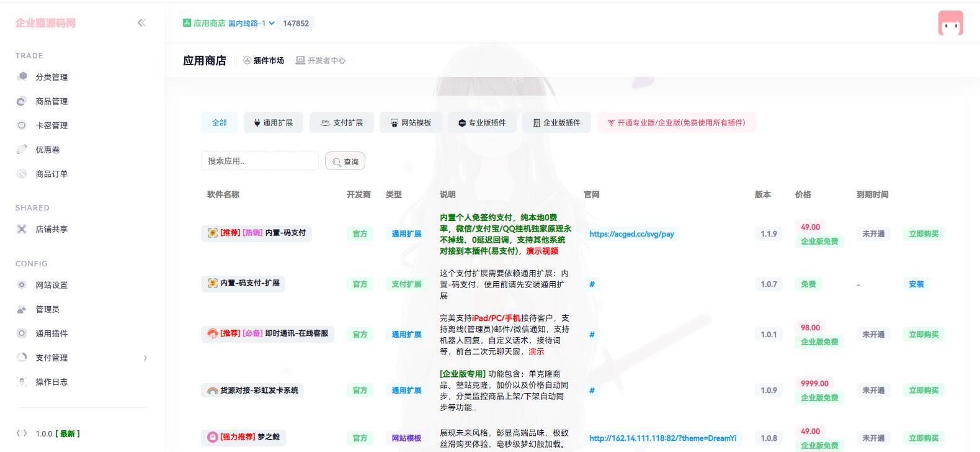The height and width of the screenshot is (452, 980).
Task: Select the 插件市场 tab
Action: pyautogui.click(x=264, y=61)
